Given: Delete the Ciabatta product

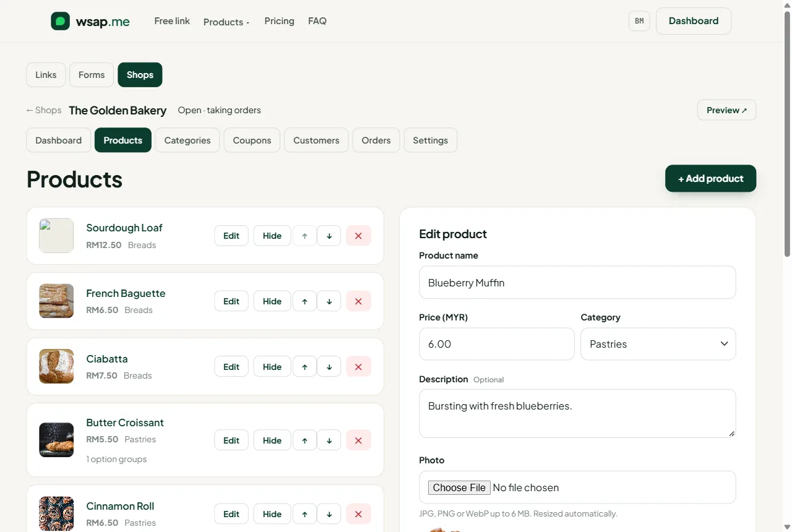Looking at the screenshot, I should point(358,367).
